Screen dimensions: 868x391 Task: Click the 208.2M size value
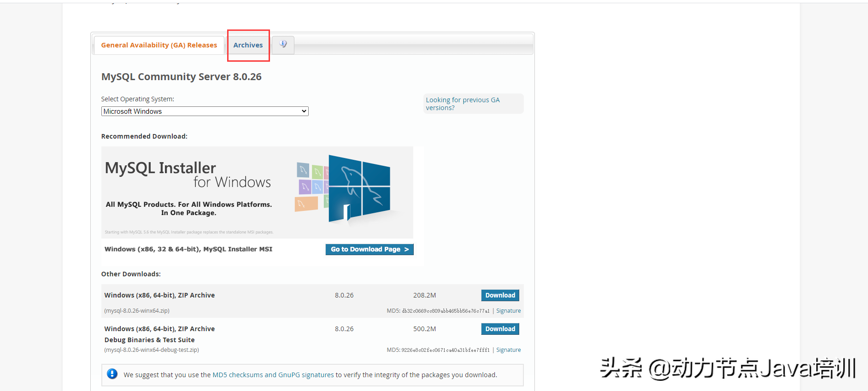pyautogui.click(x=424, y=295)
